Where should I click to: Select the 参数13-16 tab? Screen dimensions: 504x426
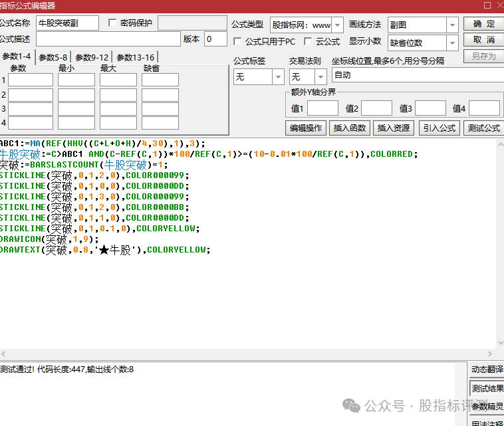tap(136, 58)
